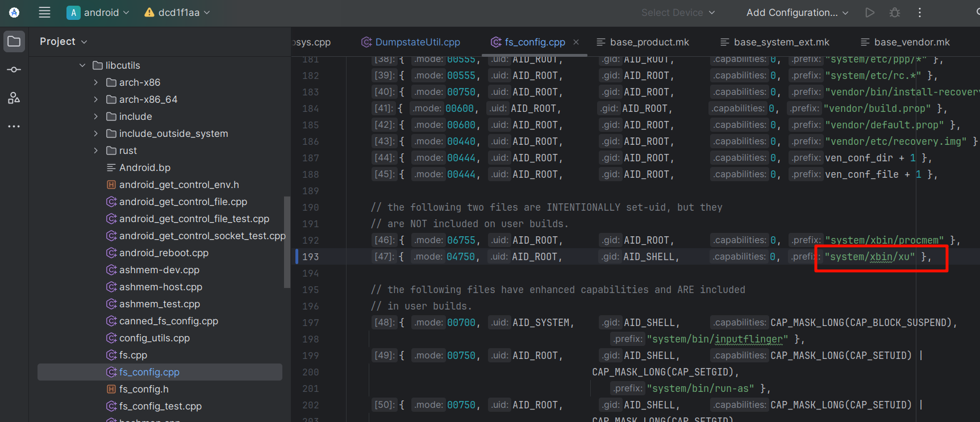Click the "vendor/etc/recovery.img" string
980x422 pixels.
(895, 141)
